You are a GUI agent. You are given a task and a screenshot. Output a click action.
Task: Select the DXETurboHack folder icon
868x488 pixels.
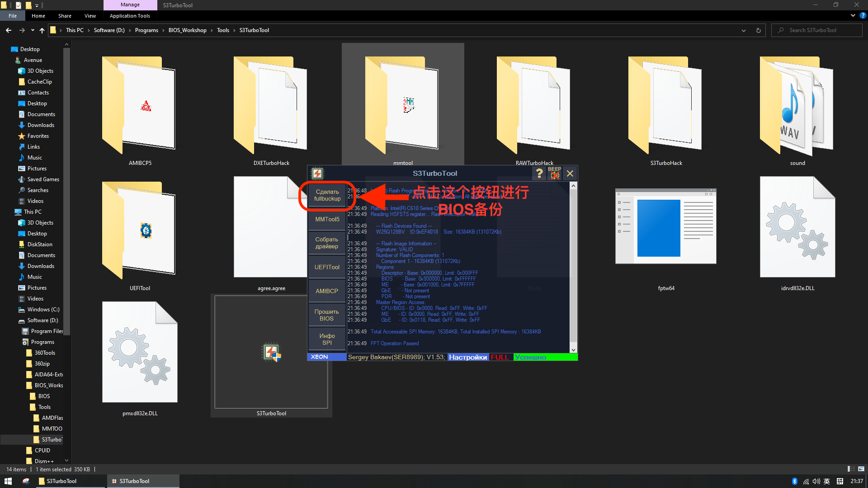tap(271, 105)
